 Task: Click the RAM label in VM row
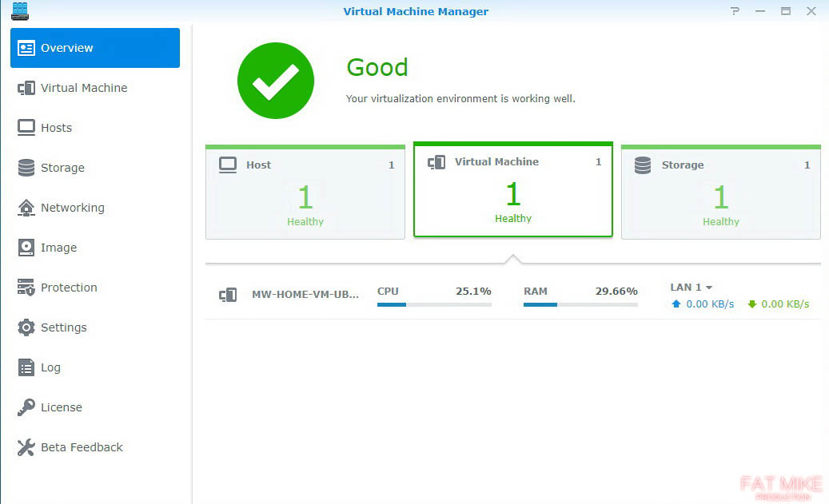pos(535,291)
